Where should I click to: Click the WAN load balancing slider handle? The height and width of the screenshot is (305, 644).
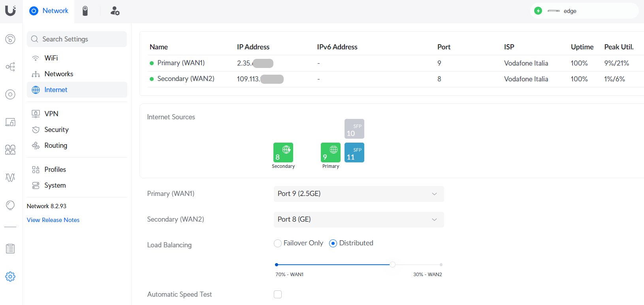point(392,265)
